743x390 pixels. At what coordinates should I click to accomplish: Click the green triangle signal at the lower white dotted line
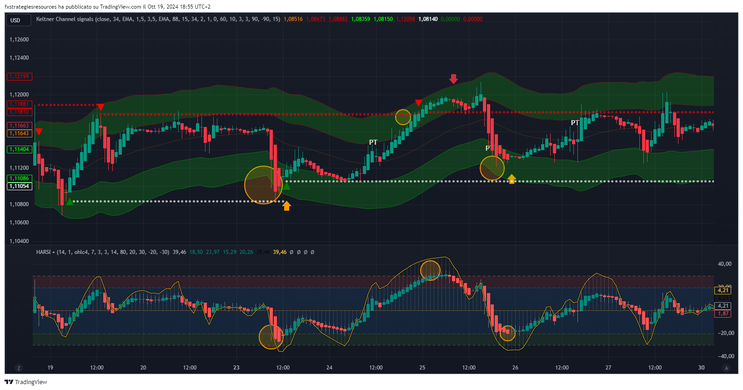pos(70,202)
